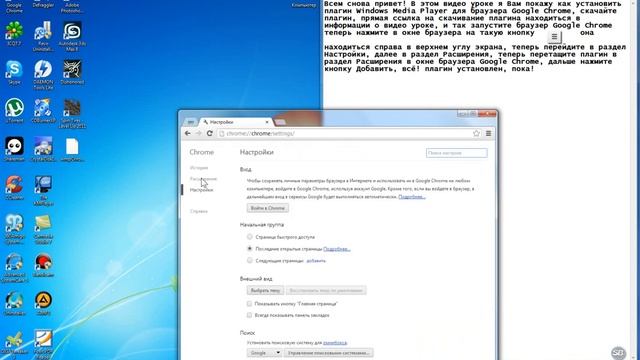Open the ICQ desktop shortcut
640x360 pixels.
pos(14,33)
